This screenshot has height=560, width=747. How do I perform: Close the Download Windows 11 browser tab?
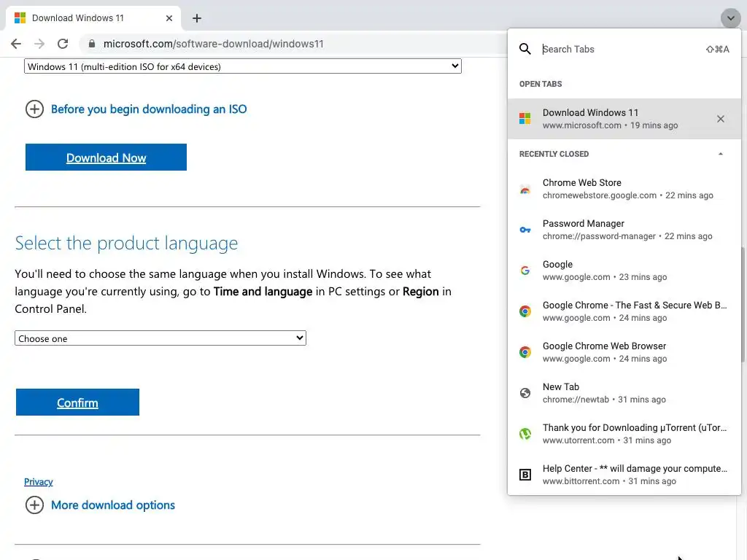tap(169, 18)
